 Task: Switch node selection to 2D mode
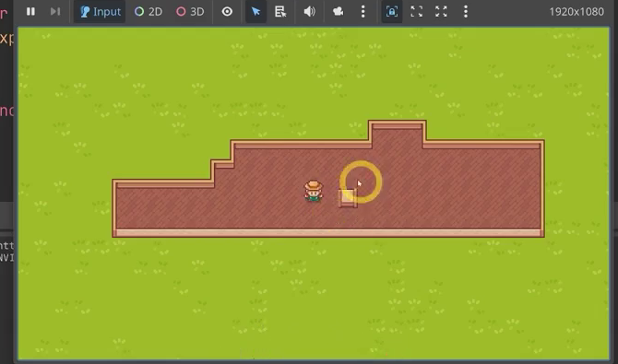149,11
